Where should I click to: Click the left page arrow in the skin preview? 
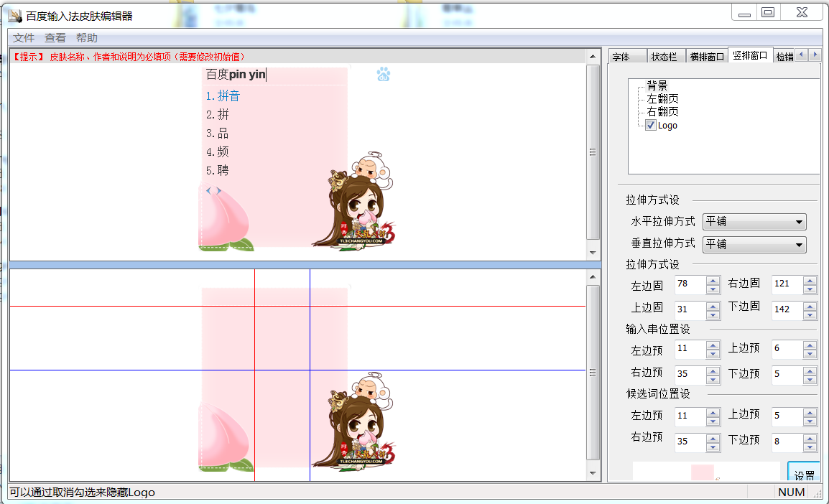tap(209, 191)
